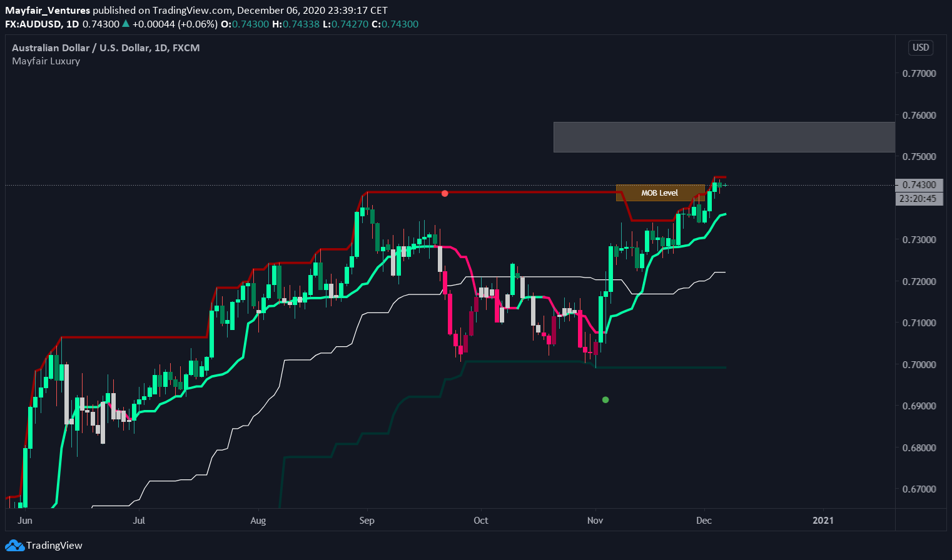This screenshot has height=560, width=952.
Task: Click the low value L:0.74270 in header
Action: point(346,24)
